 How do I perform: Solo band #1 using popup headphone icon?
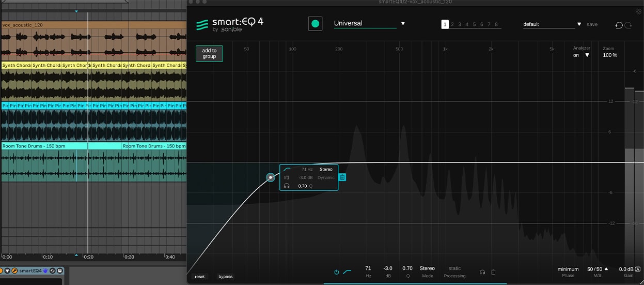point(287,186)
